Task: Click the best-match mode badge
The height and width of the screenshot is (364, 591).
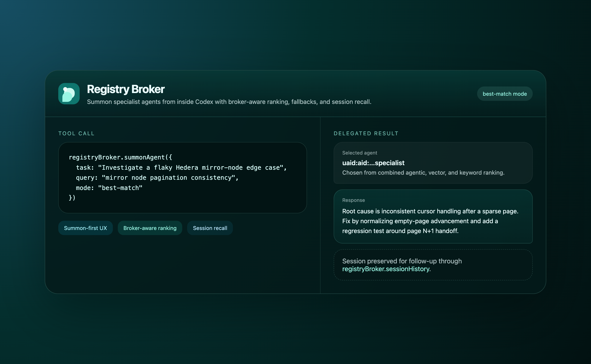Action: click(x=504, y=94)
